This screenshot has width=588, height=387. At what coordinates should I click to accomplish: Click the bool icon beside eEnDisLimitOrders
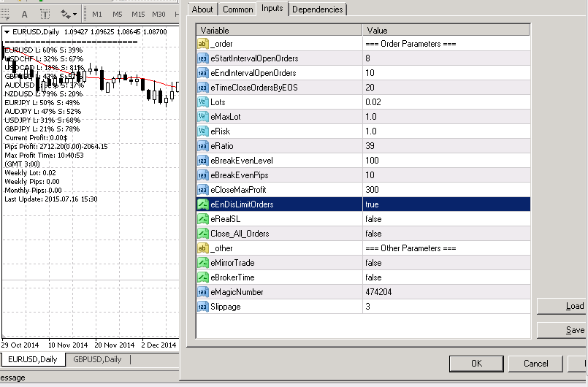click(202, 204)
